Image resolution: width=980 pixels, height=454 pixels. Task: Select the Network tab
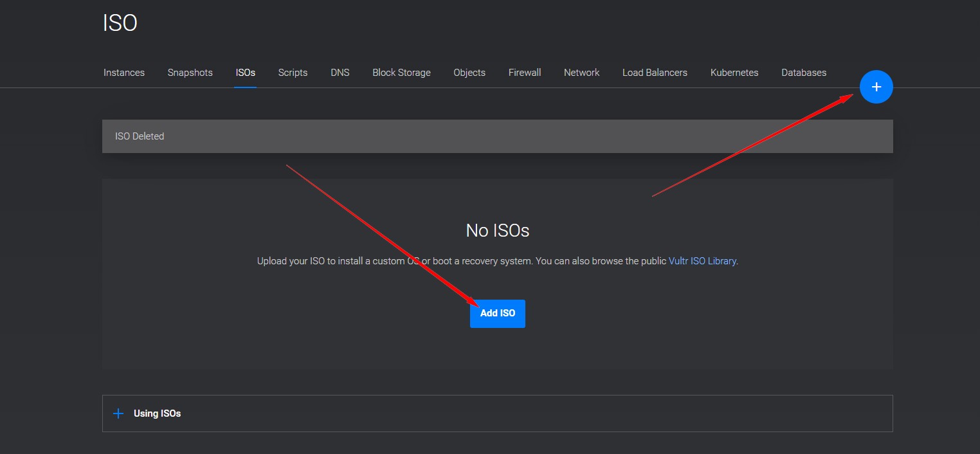click(581, 73)
